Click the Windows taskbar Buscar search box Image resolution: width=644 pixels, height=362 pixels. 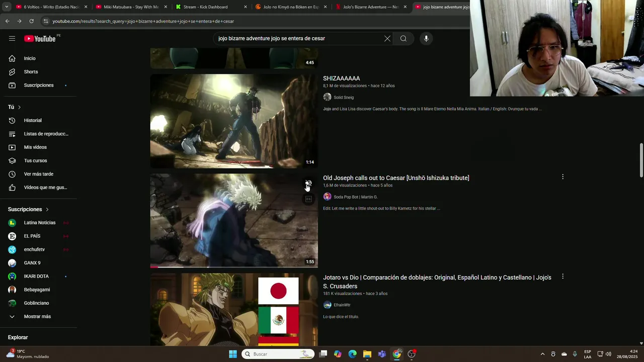point(278,354)
